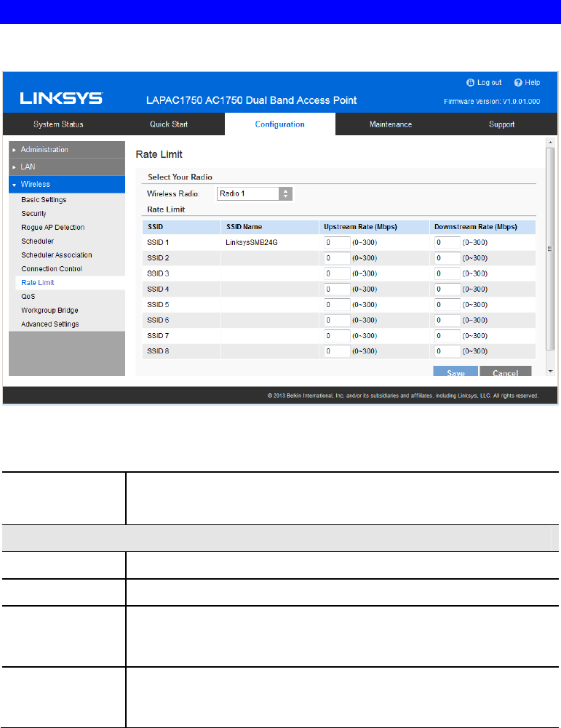Open Workgroup Bridge settings
Viewport: 561px width, 728px height.
pyautogui.click(x=49, y=310)
